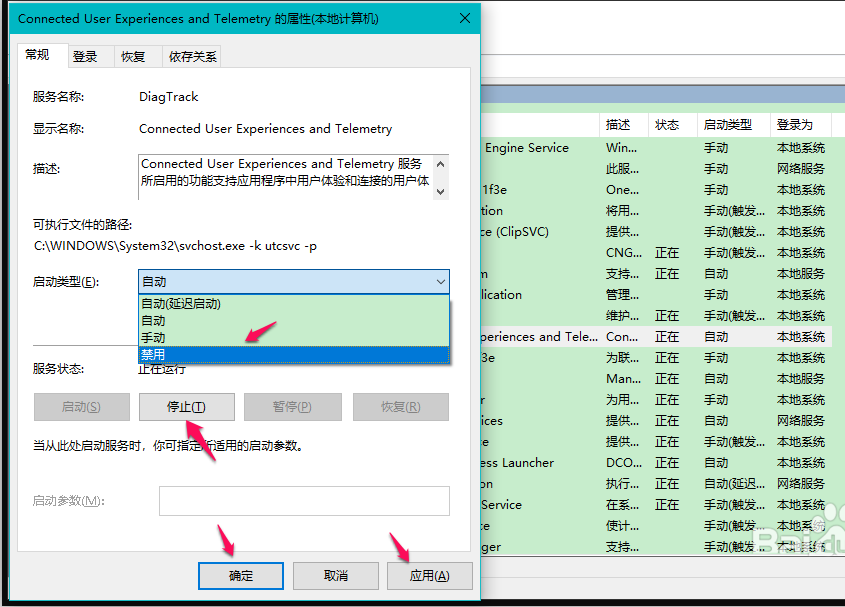
Task: Click the '将用...' description cell
Action: pos(622,211)
